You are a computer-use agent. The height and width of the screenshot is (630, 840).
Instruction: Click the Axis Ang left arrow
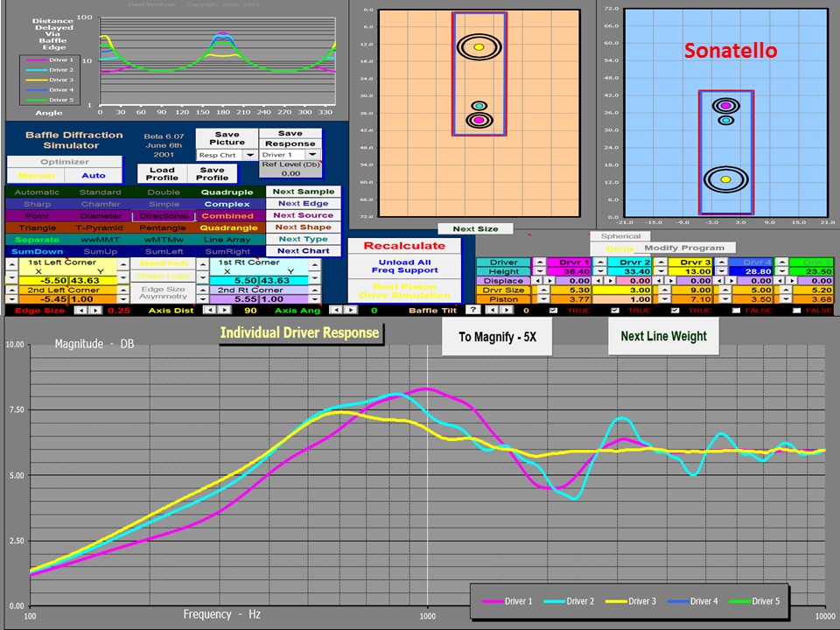click(335, 310)
